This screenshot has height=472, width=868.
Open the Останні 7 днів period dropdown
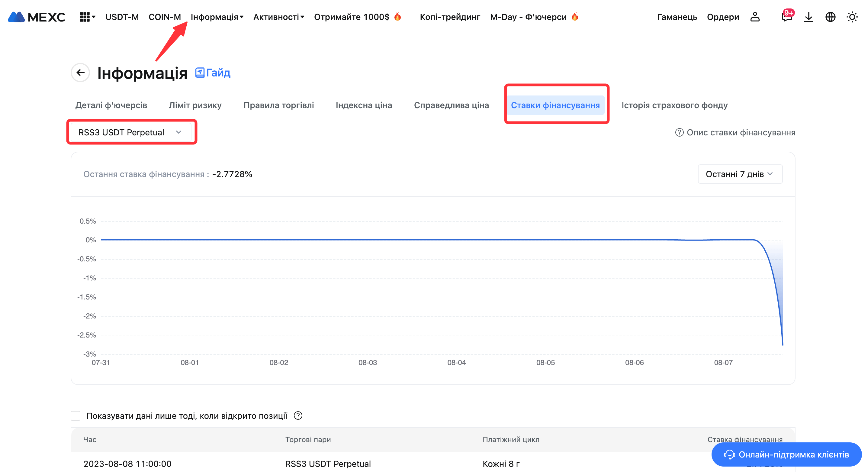pyautogui.click(x=740, y=174)
